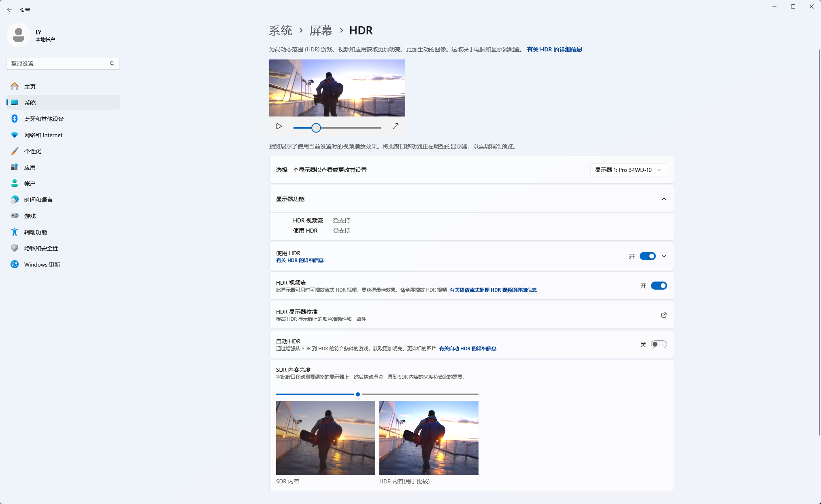Expand the chevron next to the Use HDR (使用 HDR) toggle
The width and height of the screenshot is (821, 504).
664,256
